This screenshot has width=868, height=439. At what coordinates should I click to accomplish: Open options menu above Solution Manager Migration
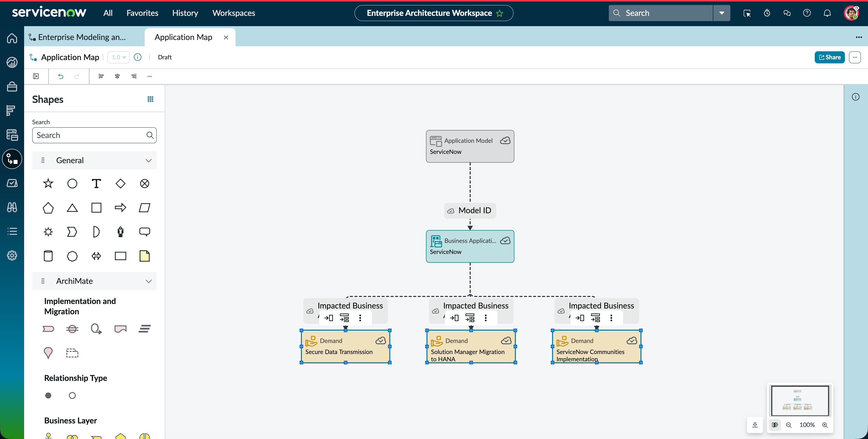tap(486, 318)
